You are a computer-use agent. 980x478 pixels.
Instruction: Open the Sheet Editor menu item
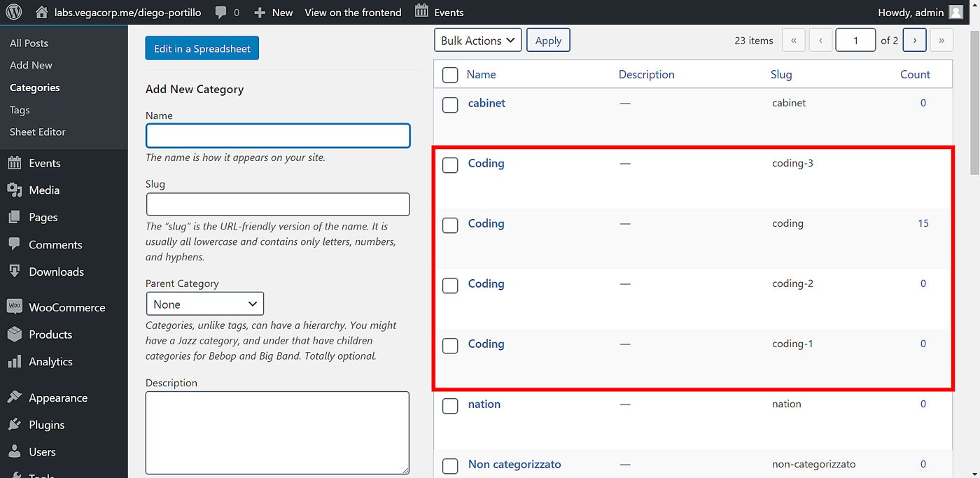pos(36,132)
